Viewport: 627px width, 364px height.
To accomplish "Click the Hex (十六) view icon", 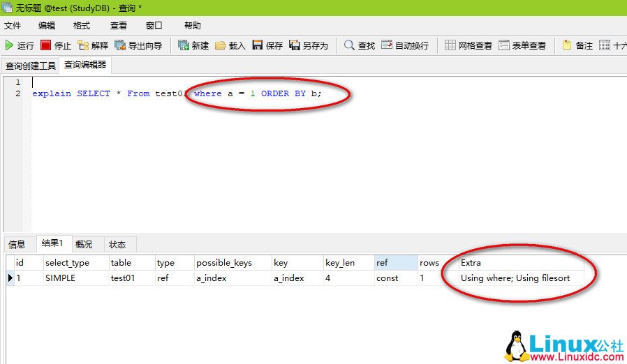I will [x=605, y=45].
